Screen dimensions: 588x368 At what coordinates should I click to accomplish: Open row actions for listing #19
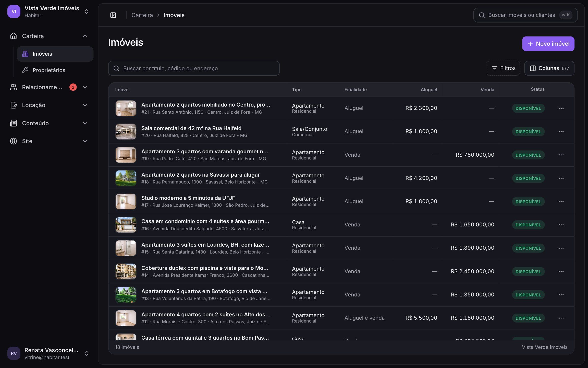click(561, 155)
